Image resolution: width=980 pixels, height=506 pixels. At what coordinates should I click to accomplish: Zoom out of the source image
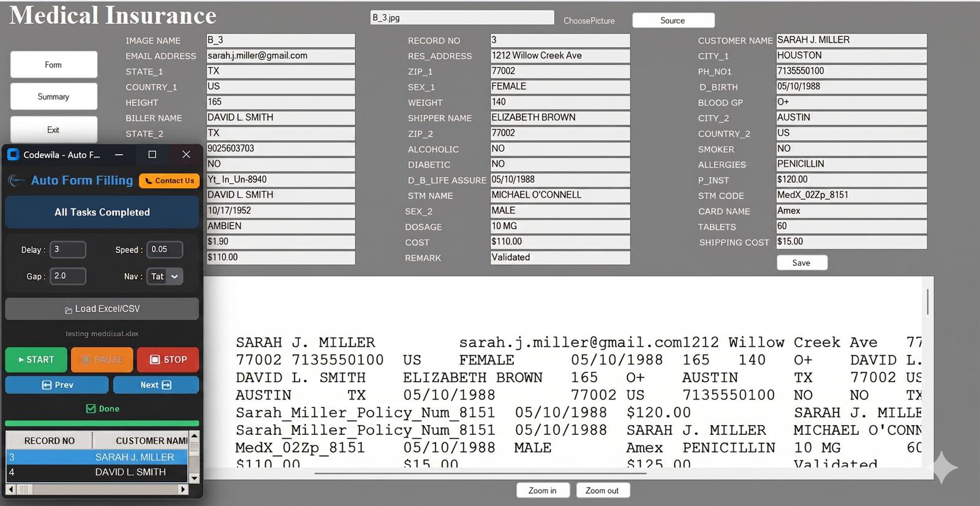point(603,491)
